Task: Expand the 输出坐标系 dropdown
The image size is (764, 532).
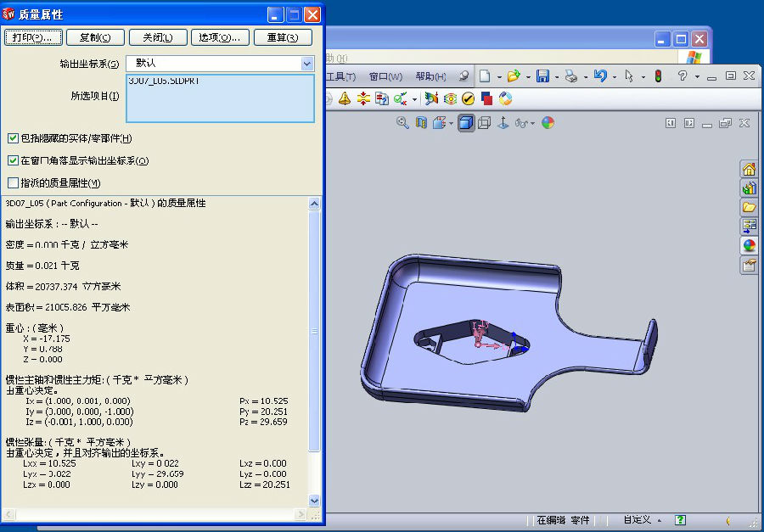Action: pos(306,64)
